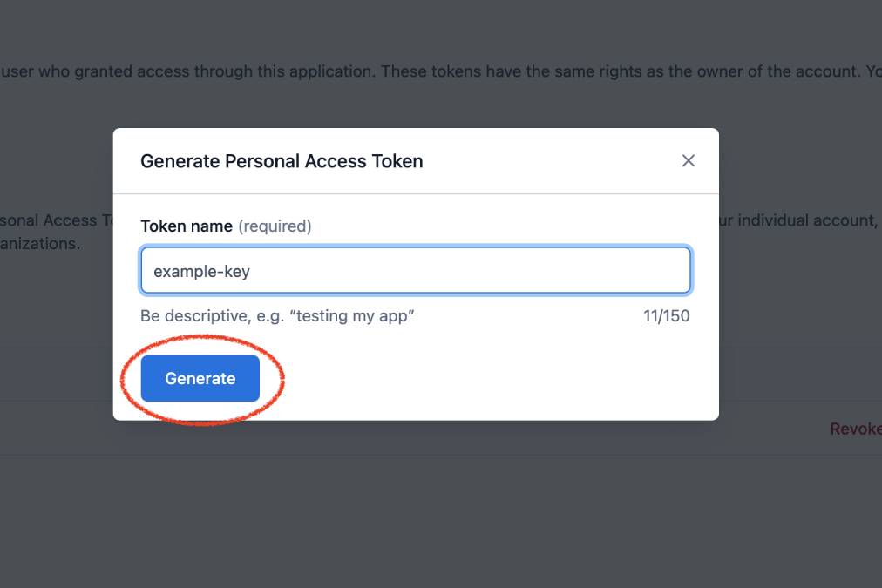Click the partially visible Revoke link
This screenshot has width=882, height=588.
(x=856, y=429)
